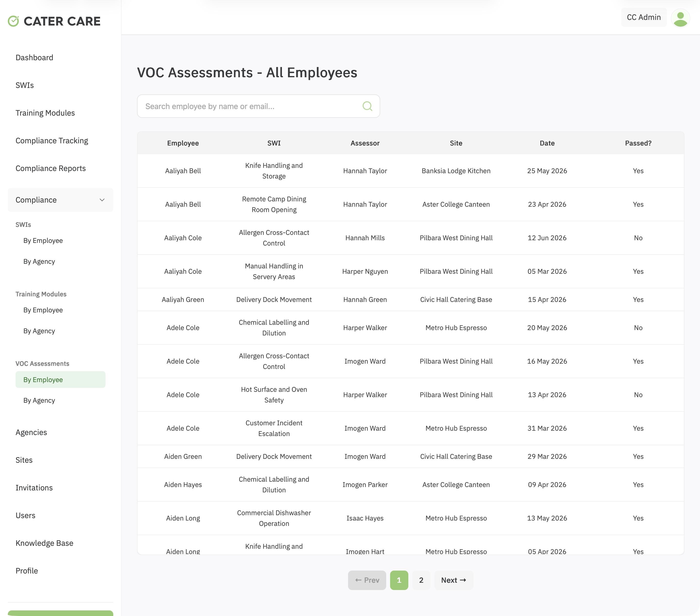Select employee Aiden Green
The image size is (700, 616).
183,456
